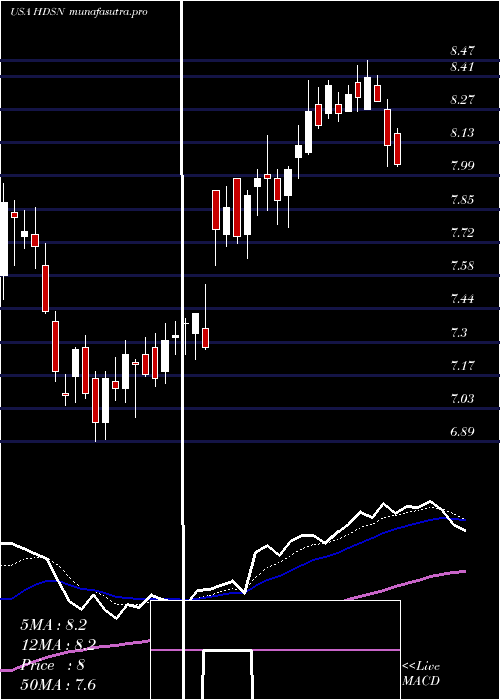Click the 7.17 price level label
Screen dimensions: 500x700
point(462,366)
